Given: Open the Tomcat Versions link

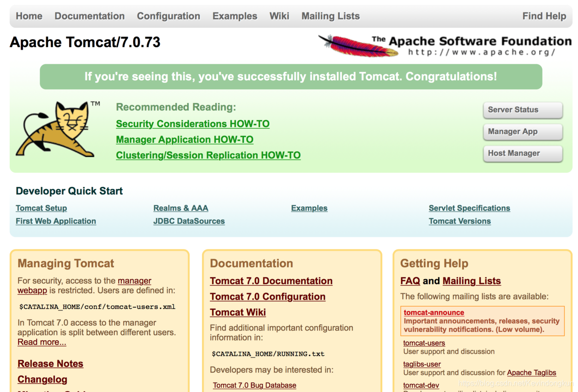Looking at the screenshot, I should click(x=460, y=221).
